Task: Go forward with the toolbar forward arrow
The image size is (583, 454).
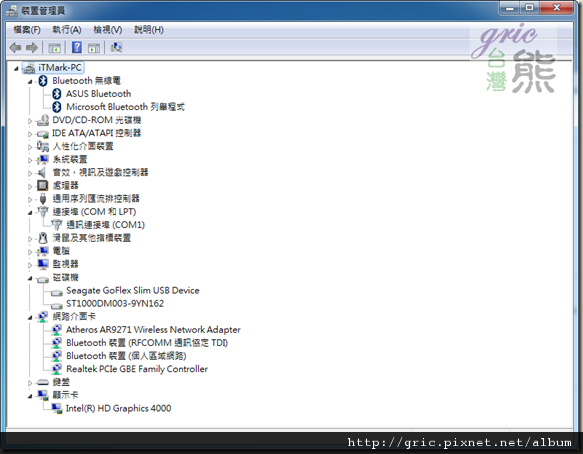Action: 32,48
